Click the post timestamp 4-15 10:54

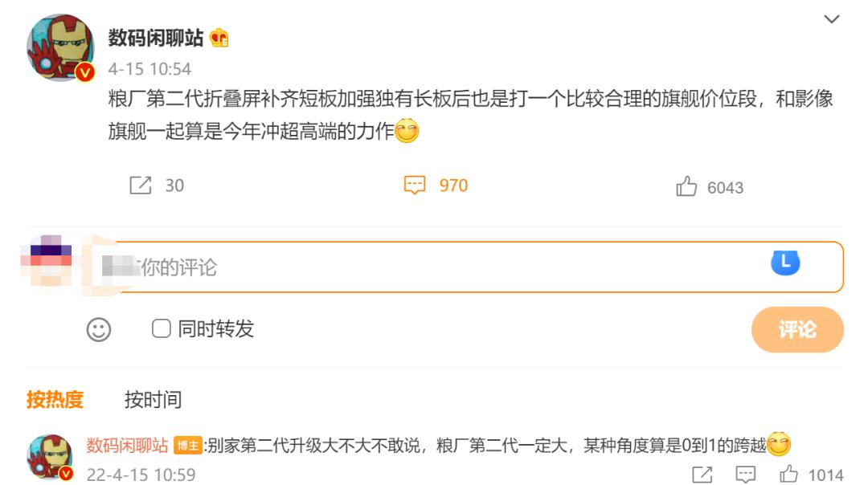point(149,69)
